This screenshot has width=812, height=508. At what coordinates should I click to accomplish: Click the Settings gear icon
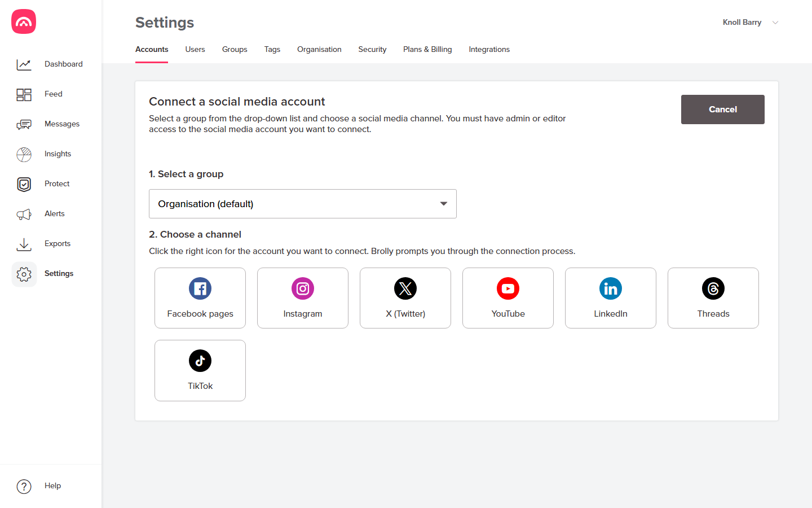(24, 274)
